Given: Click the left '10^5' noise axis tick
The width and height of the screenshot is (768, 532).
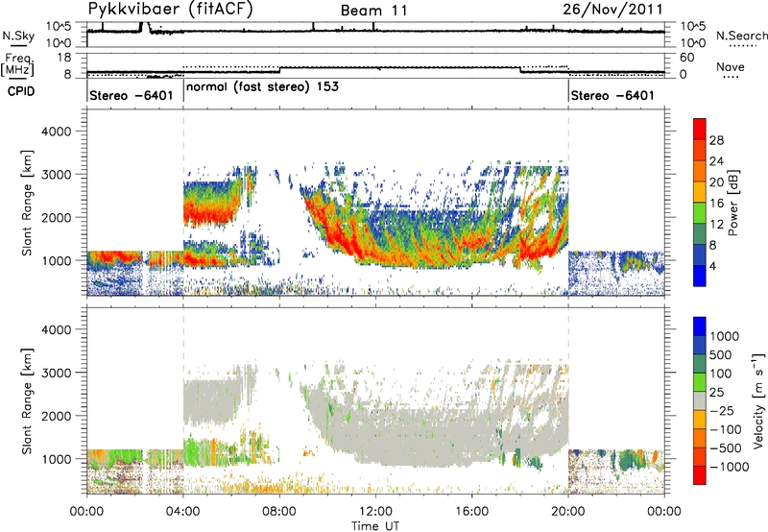Looking at the screenshot, I should click(59, 27).
